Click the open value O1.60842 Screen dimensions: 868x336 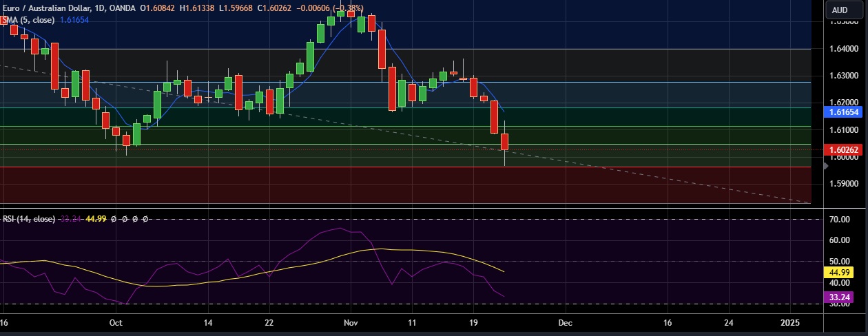tap(158, 8)
